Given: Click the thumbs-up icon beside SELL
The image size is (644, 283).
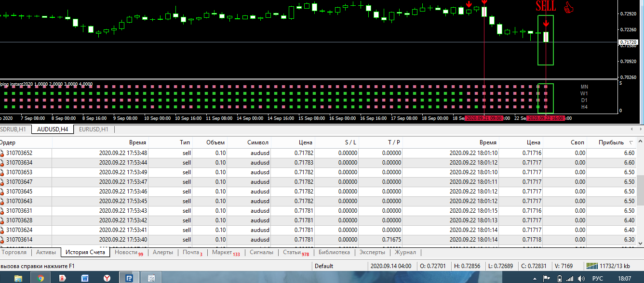Looking at the screenshot, I should point(569,7).
